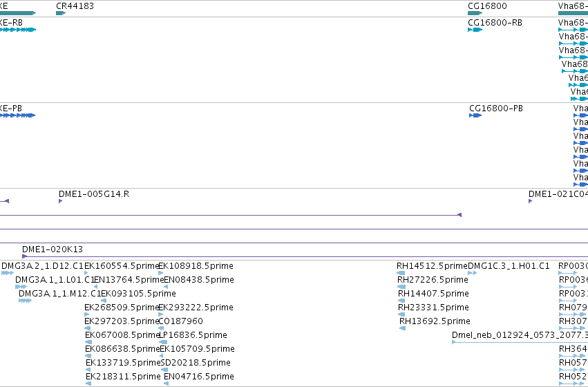The image size is (588, 387).
Task: Open the EK160554.5prime EST label
Action: click(x=122, y=266)
